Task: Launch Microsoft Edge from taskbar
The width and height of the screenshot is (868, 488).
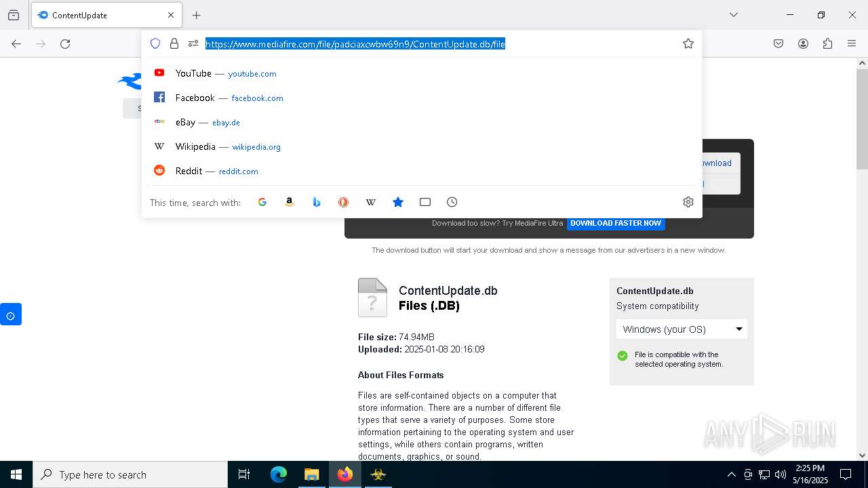Action: point(279,474)
